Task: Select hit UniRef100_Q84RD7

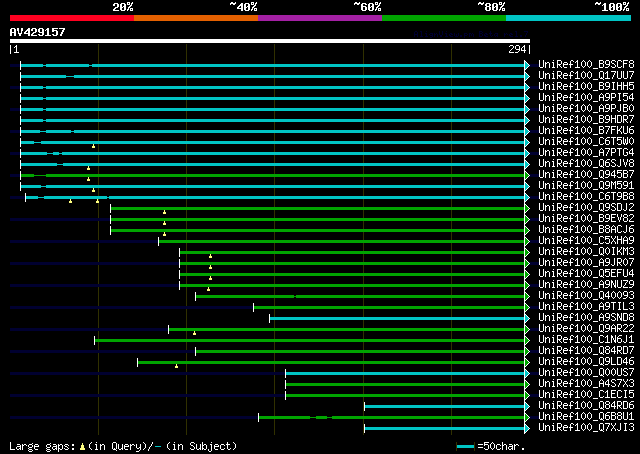Action: [x=586, y=351]
